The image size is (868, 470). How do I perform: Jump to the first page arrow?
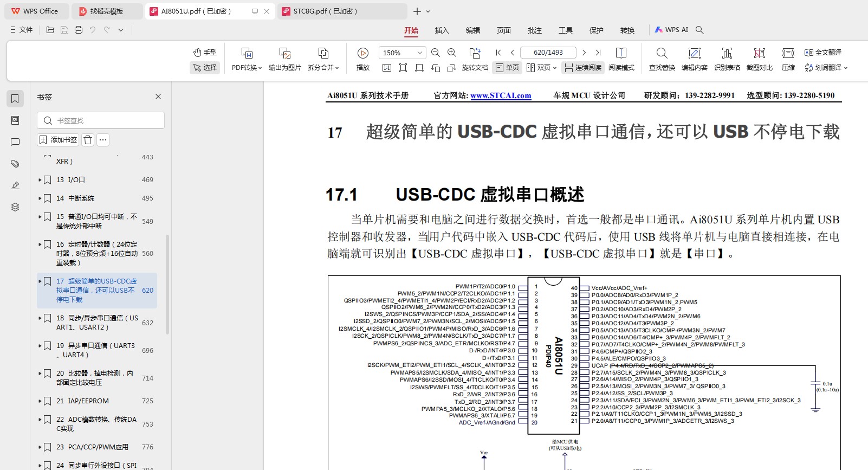tap(498, 53)
